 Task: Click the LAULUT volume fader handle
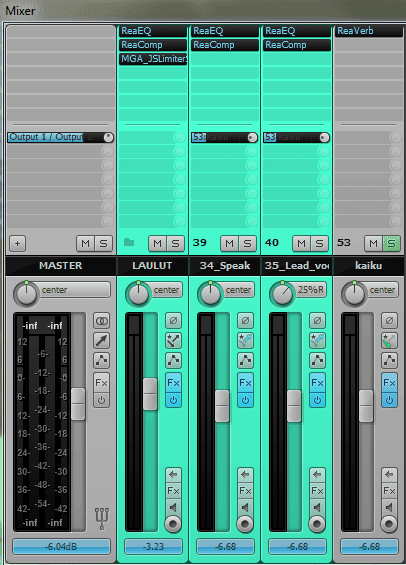(x=150, y=394)
